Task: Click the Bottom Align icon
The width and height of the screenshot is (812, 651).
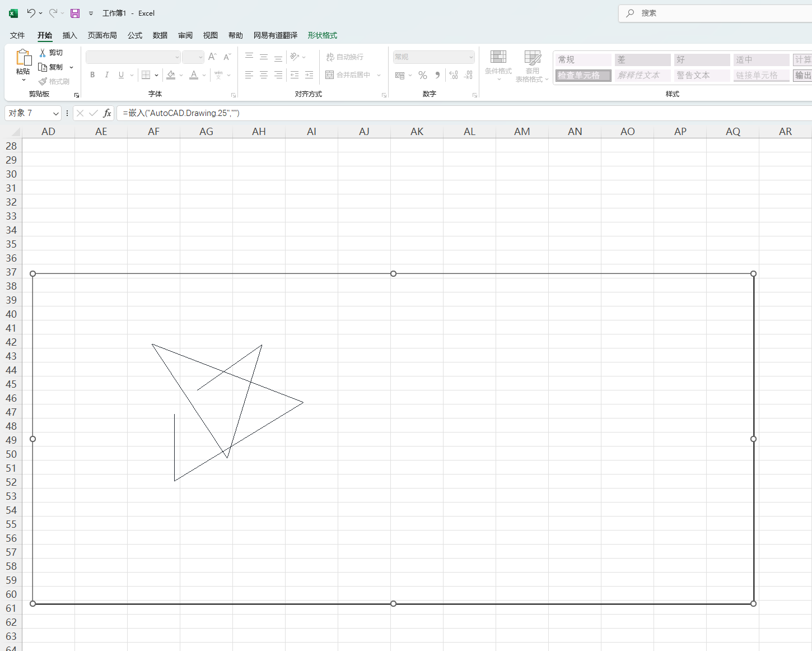Action: (x=278, y=57)
